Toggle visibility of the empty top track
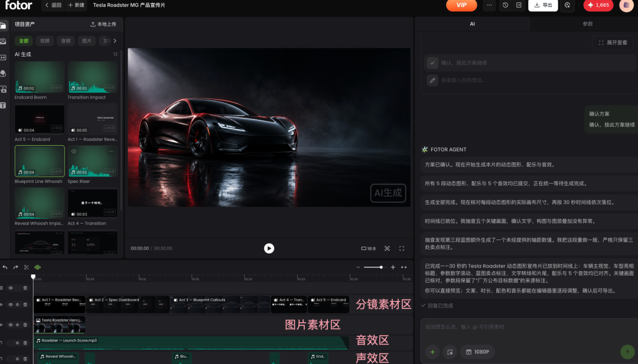 (x=11, y=288)
